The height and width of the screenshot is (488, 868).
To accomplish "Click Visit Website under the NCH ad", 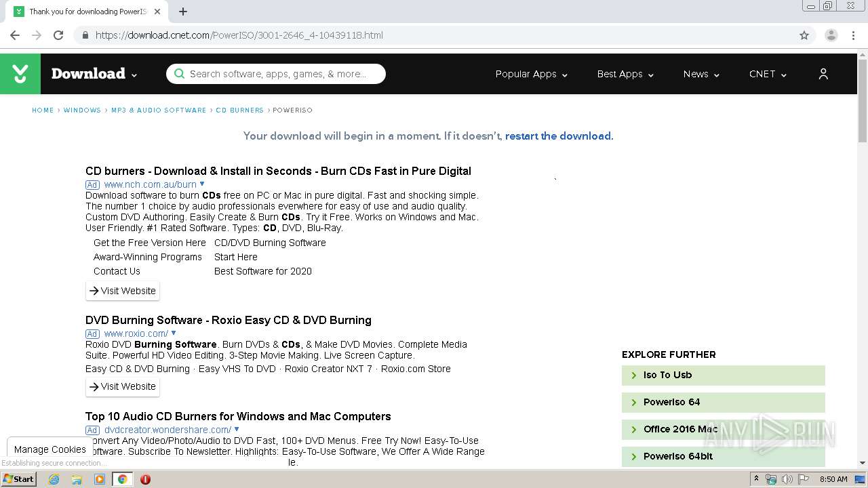I will click(123, 291).
